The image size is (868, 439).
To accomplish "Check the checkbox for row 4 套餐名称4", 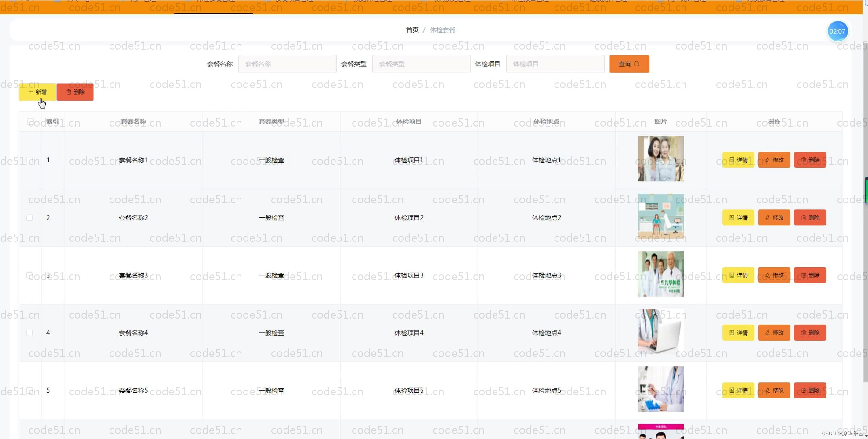I will (29, 333).
